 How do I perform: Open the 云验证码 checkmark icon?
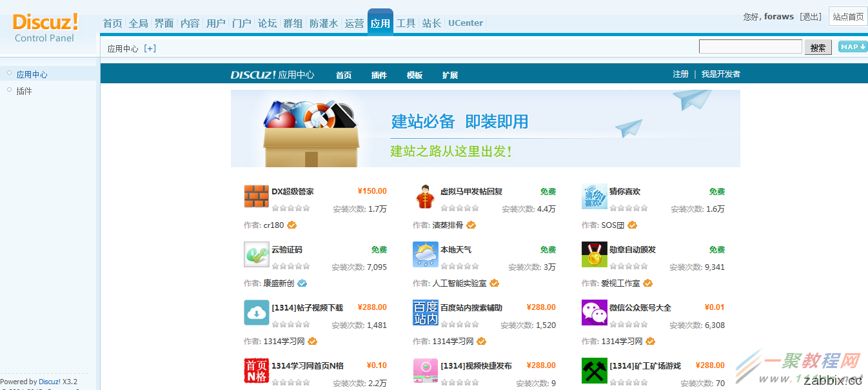click(256, 254)
